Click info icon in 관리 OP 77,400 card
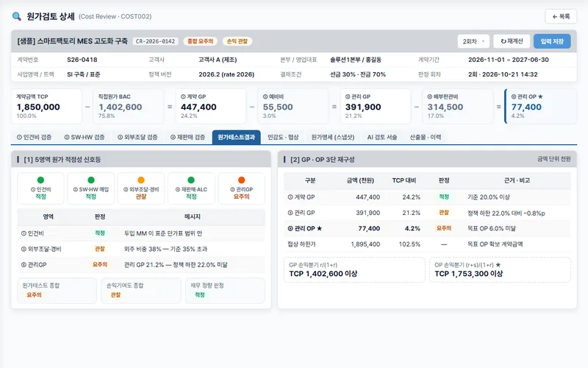 pos(514,96)
